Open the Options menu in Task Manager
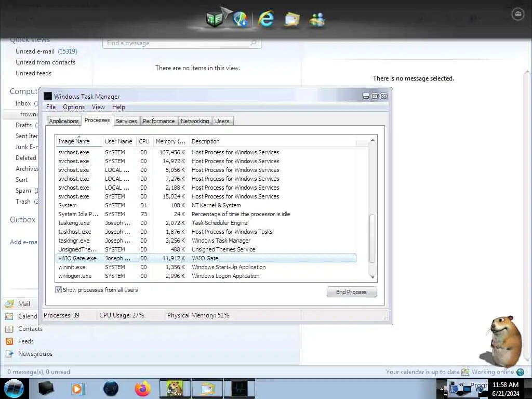 click(74, 107)
